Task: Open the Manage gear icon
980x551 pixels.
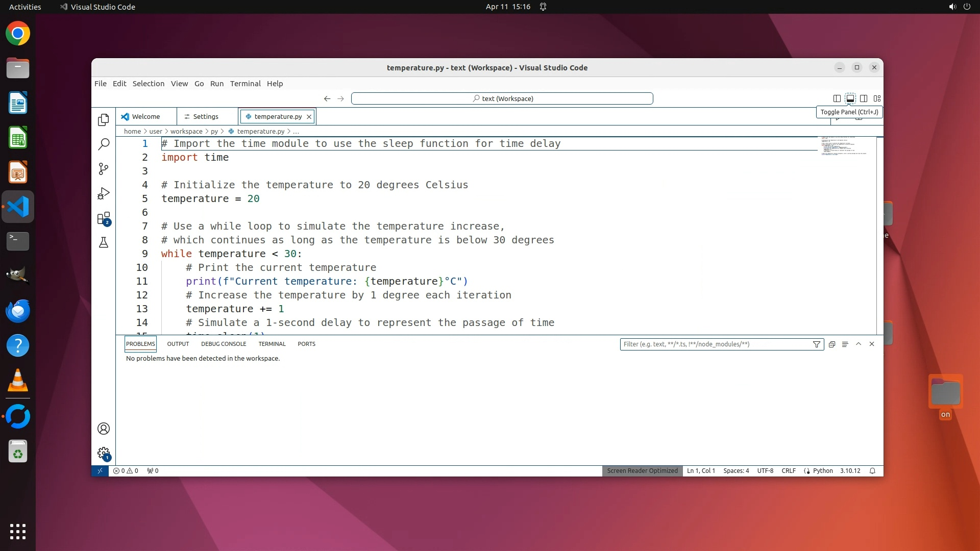Action: (x=104, y=453)
